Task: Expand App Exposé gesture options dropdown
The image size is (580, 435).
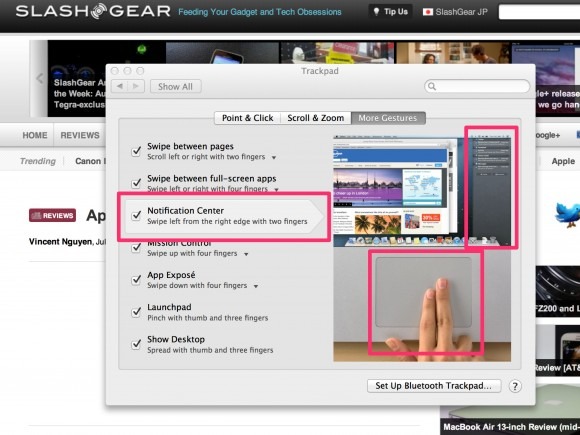Action: [256, 286]
